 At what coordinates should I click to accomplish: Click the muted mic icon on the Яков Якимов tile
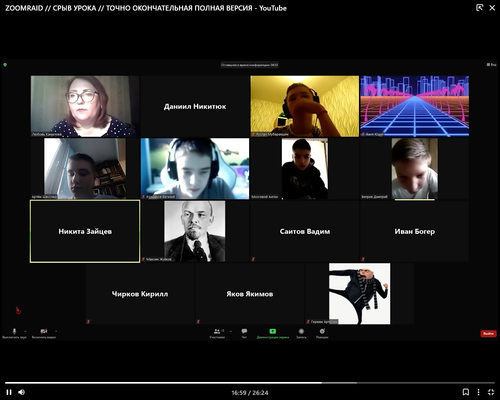[x=198, y=322]
